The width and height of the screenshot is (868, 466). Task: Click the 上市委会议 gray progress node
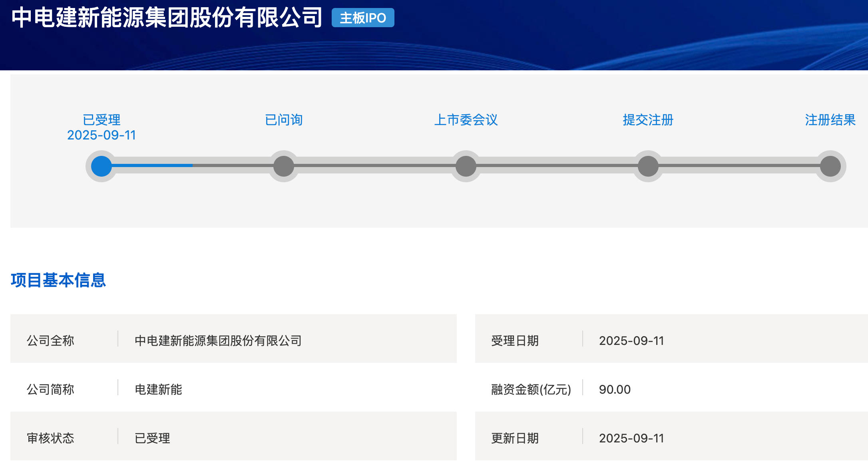[466, 166]
